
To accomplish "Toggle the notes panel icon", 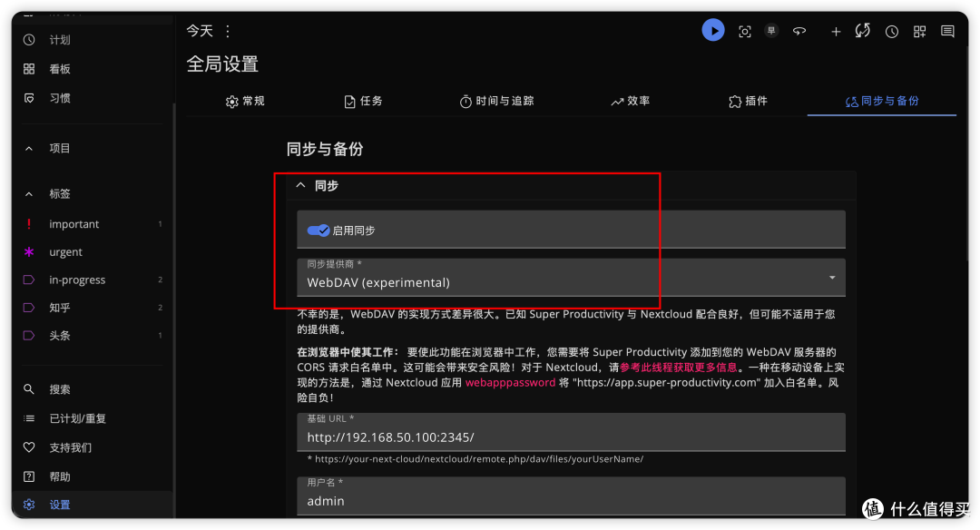I will pyautogui.click(x=947, y=31).
